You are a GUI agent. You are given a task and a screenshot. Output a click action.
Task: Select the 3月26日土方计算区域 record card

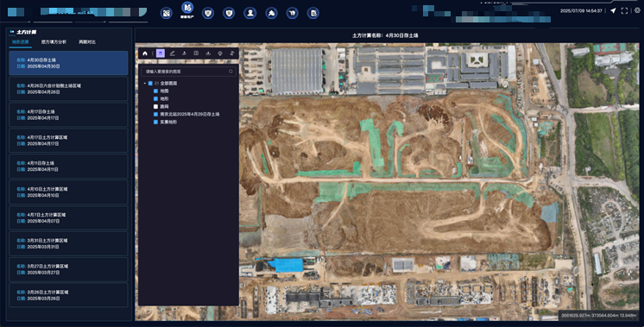tap(68, 295)
